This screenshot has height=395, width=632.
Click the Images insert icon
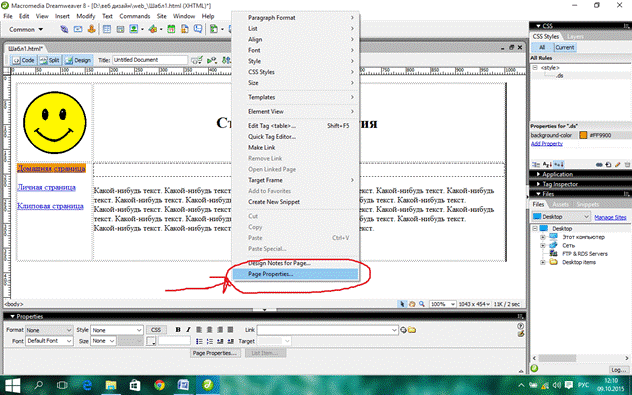click(x=133, y=29)
